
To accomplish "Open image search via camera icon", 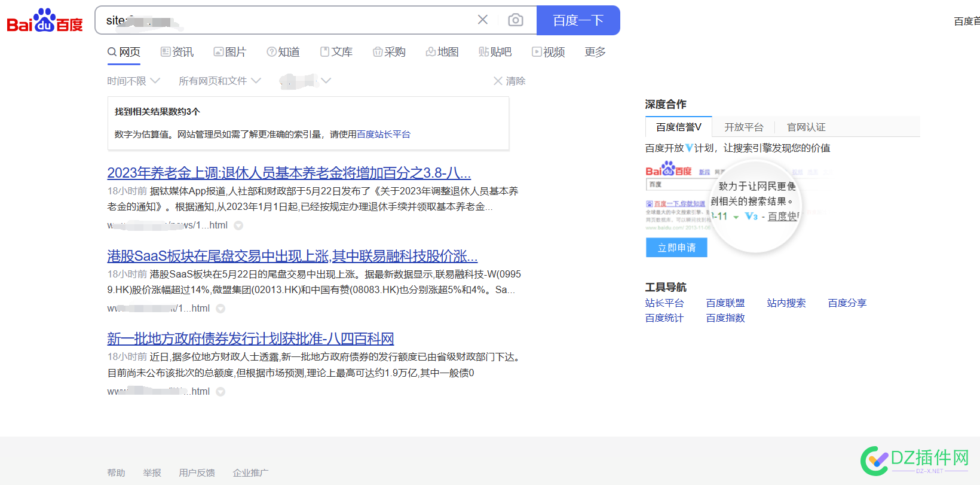I will [516, 20].
